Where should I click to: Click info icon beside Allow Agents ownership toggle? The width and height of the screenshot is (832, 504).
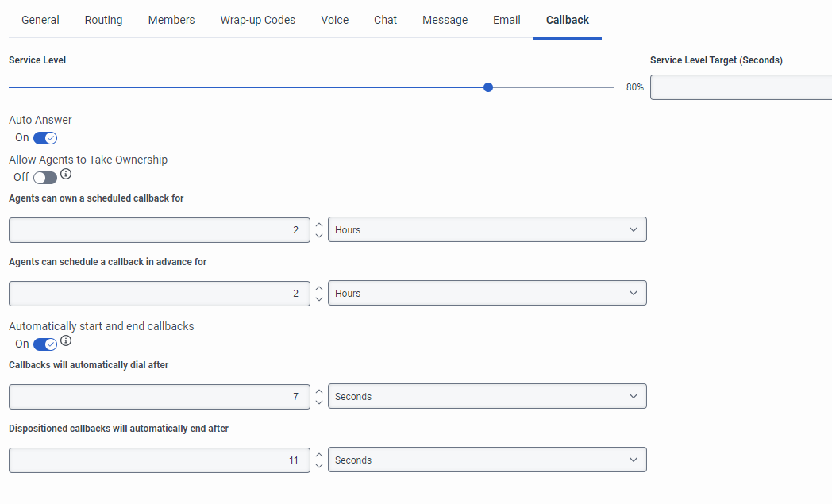(66, 174)
